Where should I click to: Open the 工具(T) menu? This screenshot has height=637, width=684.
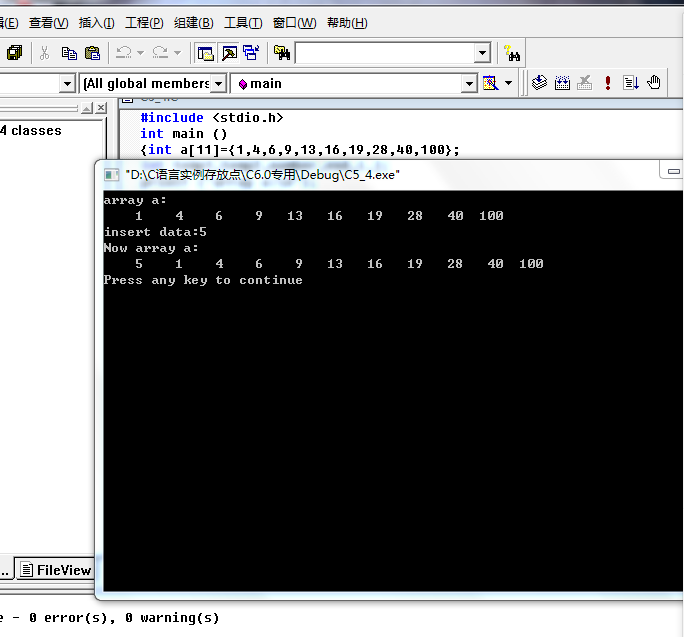point(243,23)
